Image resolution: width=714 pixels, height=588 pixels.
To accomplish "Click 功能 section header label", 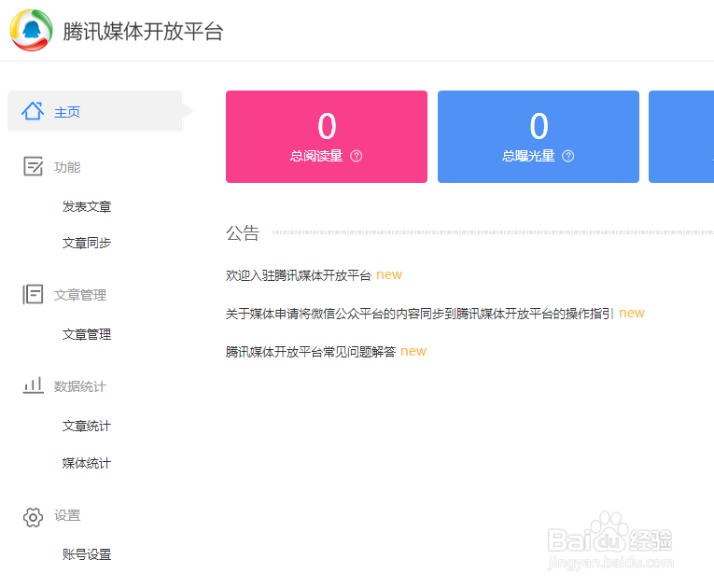I will click(67, 167).
